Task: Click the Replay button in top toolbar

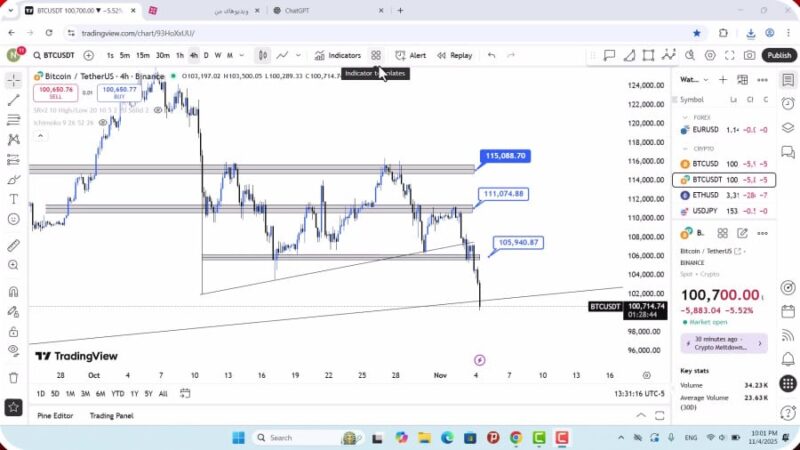Action: (454, 56)
